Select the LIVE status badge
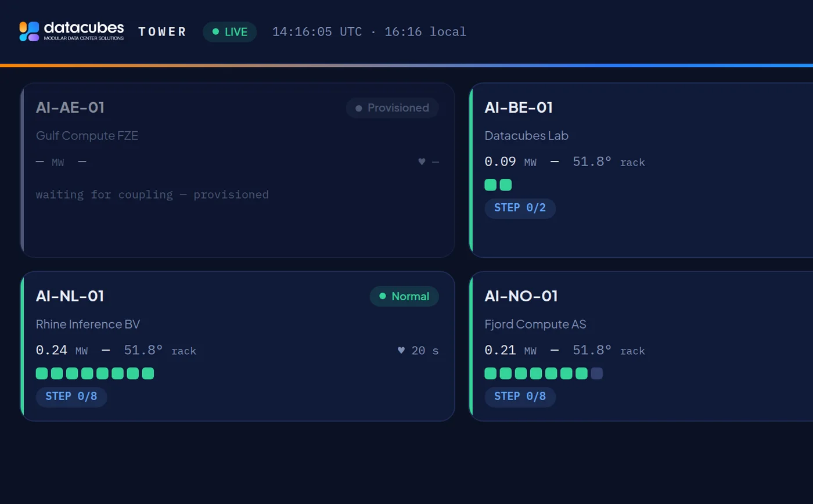The image size is (813, 504). [229, 32]
